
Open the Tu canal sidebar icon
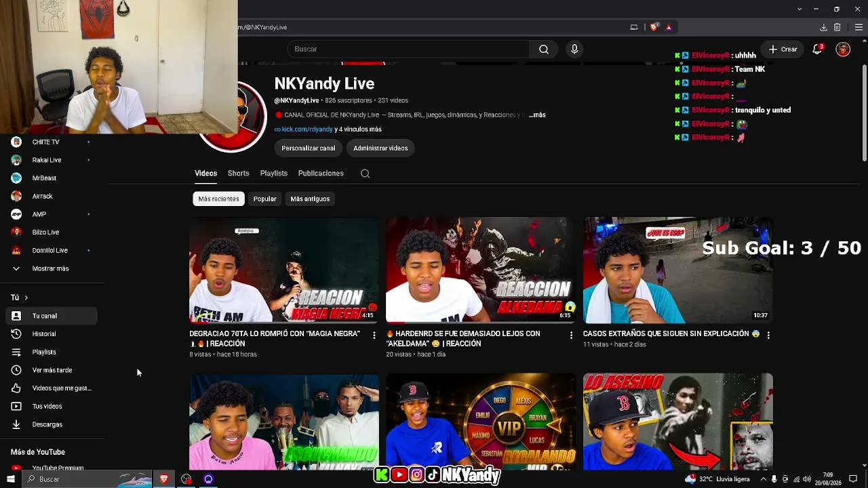(16, 316)
